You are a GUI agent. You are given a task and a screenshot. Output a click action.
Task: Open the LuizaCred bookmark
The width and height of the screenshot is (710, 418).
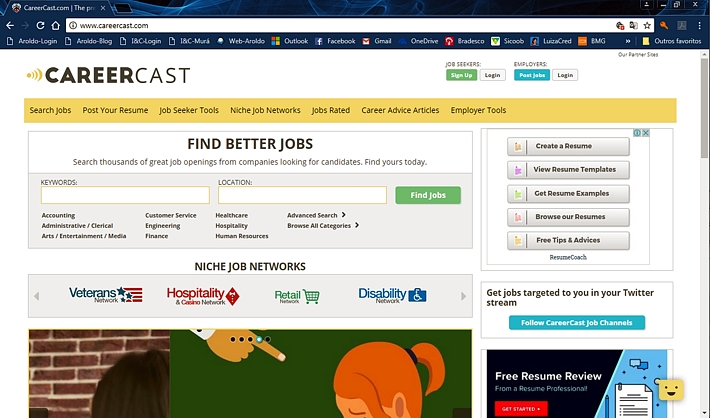click(x=551, y=41)
